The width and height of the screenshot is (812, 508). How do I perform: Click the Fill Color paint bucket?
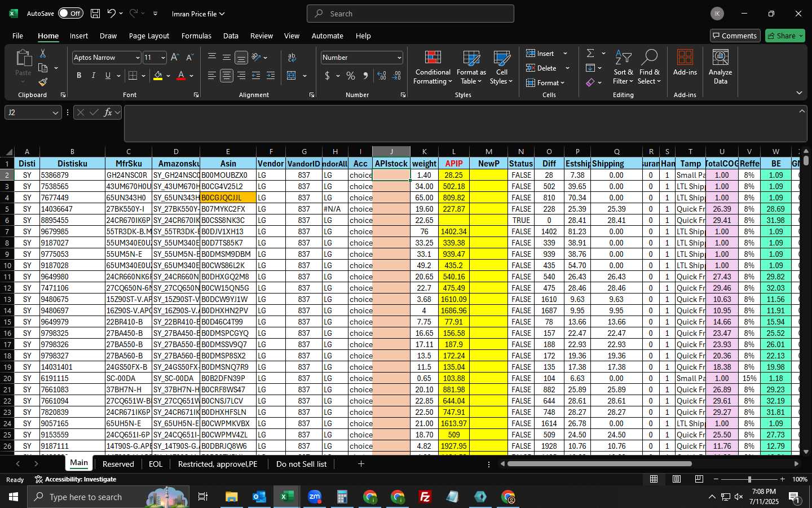pyautogui.click(x=158, y=76)
